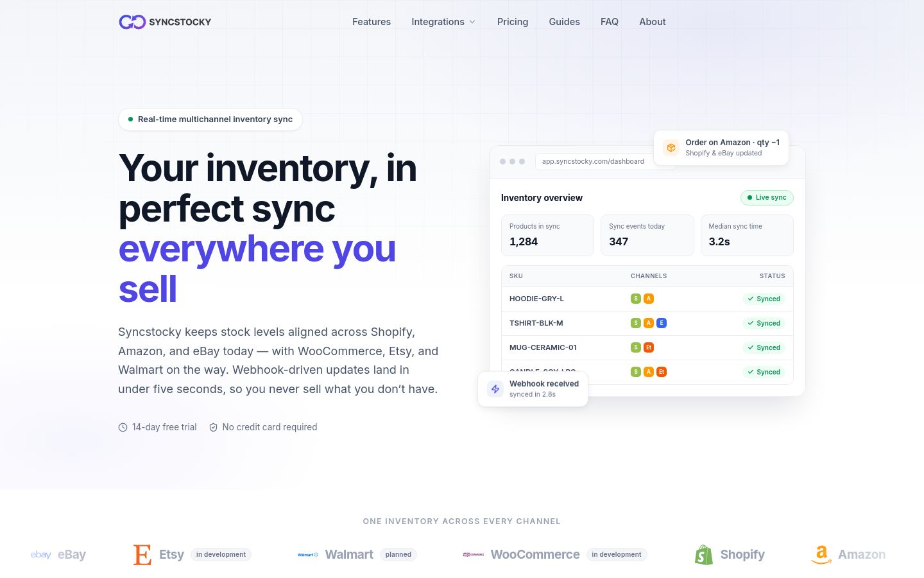924x578 pixels.
Task: Click the WooCommerce logo icon
Action: (474, 554)
